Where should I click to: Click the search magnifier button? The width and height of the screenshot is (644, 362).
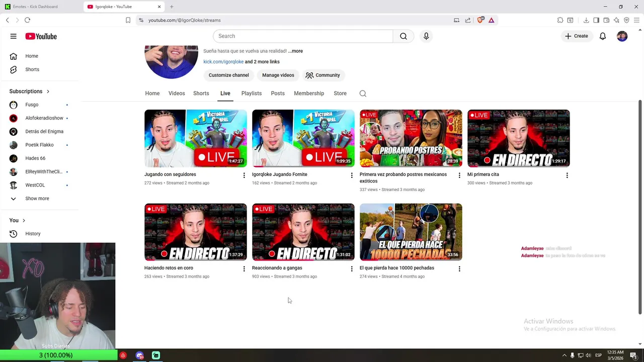[x=404, y=36]
